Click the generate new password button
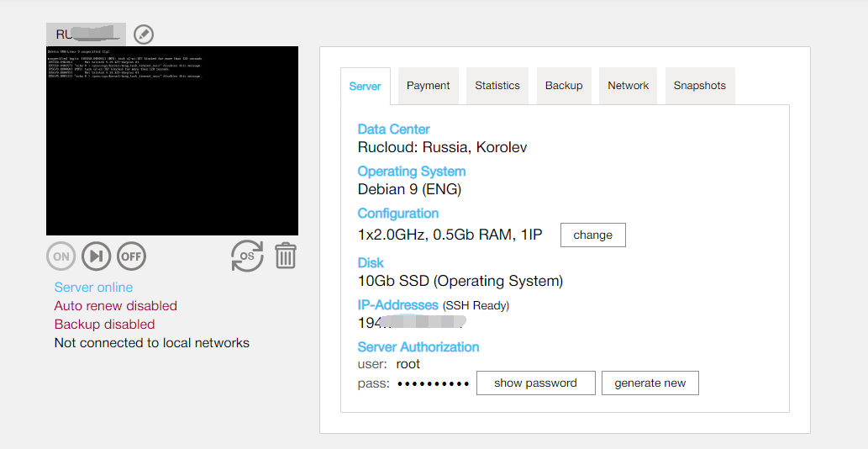Viewport: 868px width, 449px height. [650, 383]
